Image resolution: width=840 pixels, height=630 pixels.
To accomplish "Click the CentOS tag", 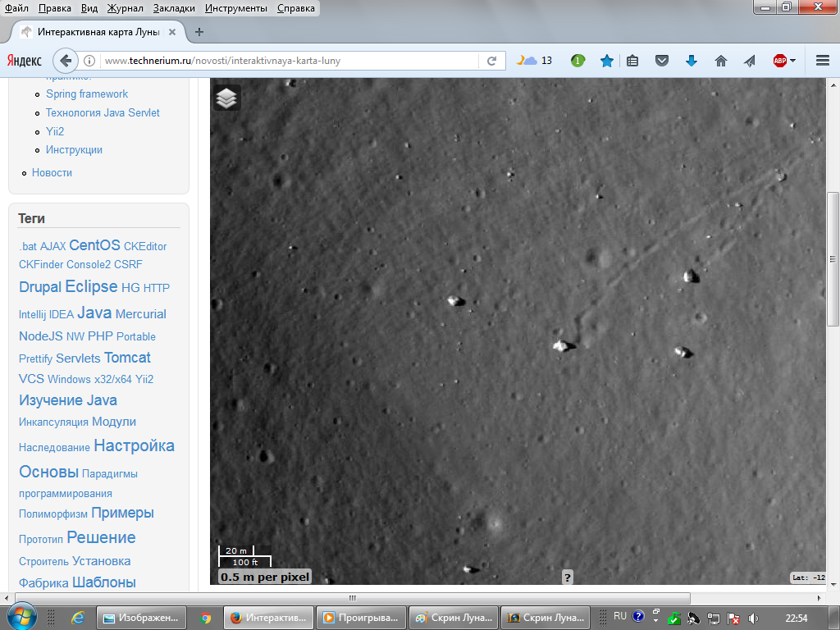I will 94,244.
